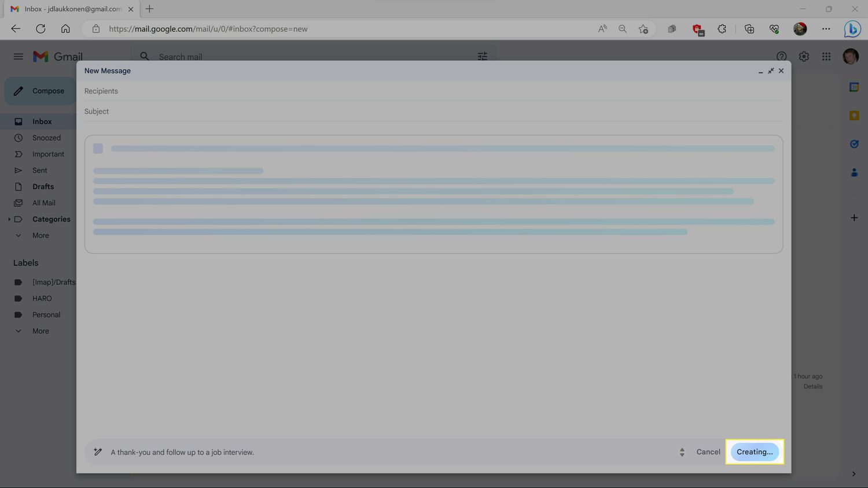Click the prompt history up-down arrows
Viewport: 868px width, 488px height.
[682, 452]
